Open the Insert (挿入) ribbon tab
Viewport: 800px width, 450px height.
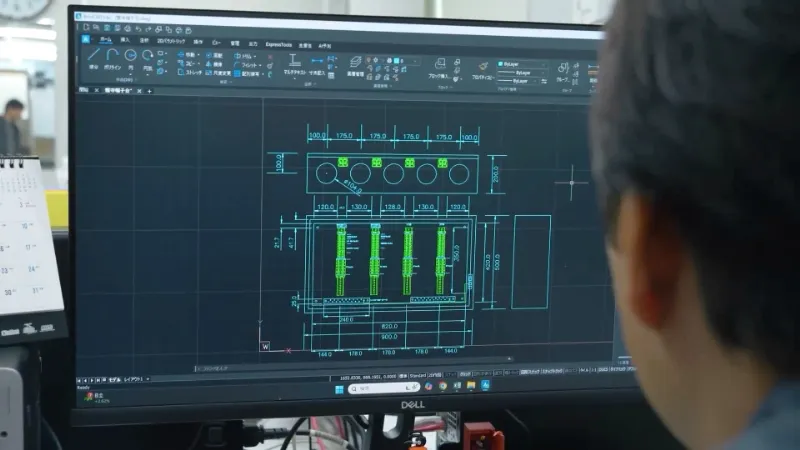[x=125, y=42]
